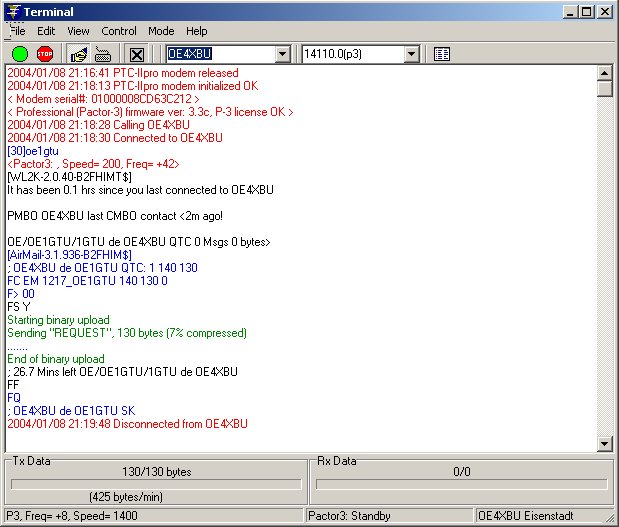The width and height of the screenshot is (619, 527).
Task: Click the 'modem initialized OK' line
Action: coord(133,86)
